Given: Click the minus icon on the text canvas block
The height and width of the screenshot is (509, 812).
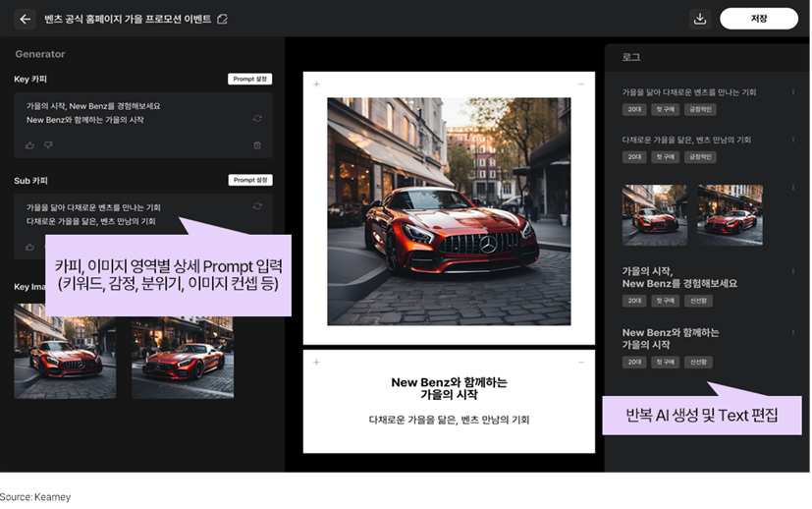Looking at the screenshot, I should (581, 363).
